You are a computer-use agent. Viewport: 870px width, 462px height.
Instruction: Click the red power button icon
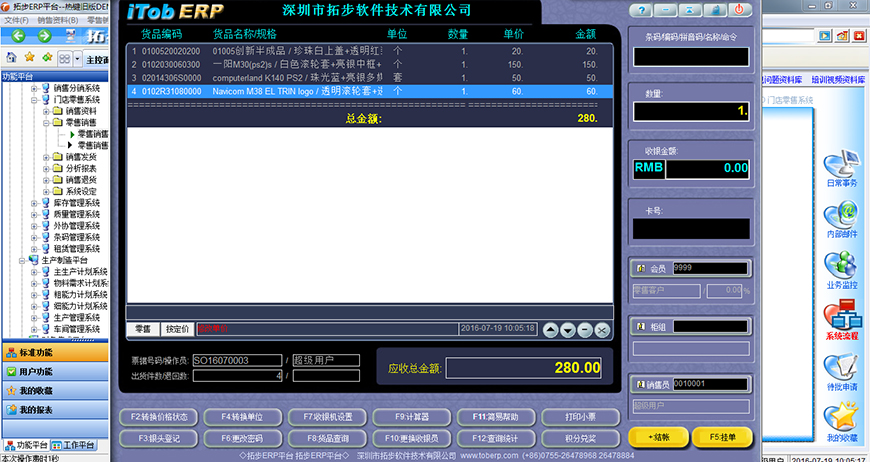point(738,10)
